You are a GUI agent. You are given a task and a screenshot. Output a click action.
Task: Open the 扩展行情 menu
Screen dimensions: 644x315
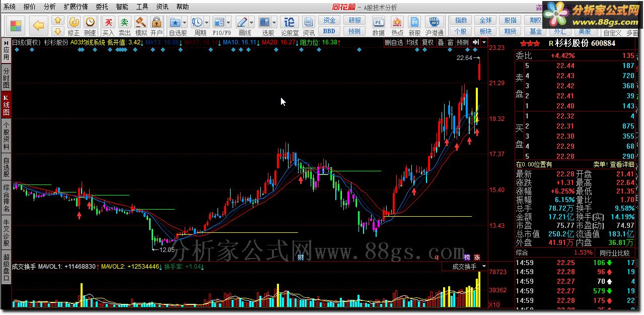pyautogui.click(x=76, y=7)
